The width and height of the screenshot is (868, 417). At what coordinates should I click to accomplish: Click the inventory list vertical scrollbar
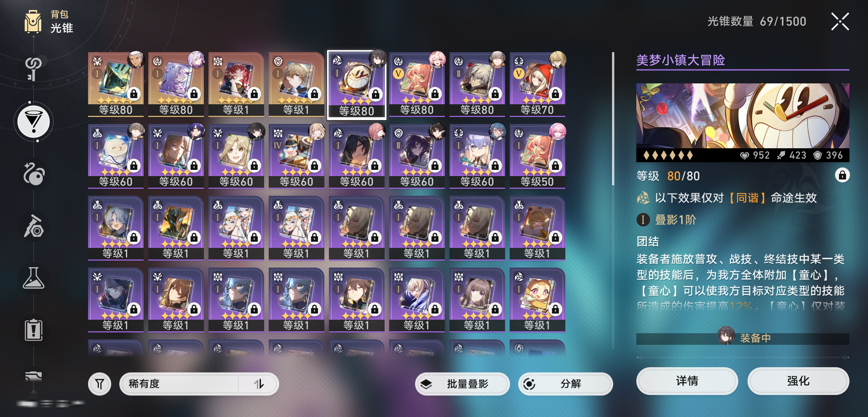(x=613, y=119)
